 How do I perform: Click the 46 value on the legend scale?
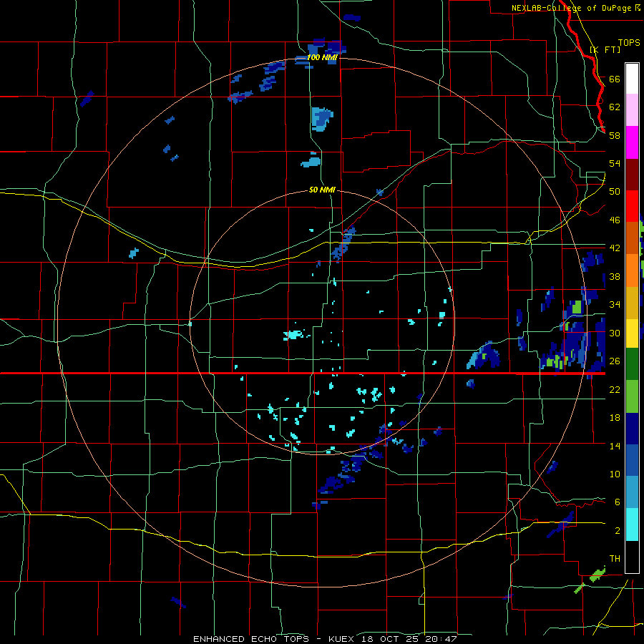pos(615,220)
